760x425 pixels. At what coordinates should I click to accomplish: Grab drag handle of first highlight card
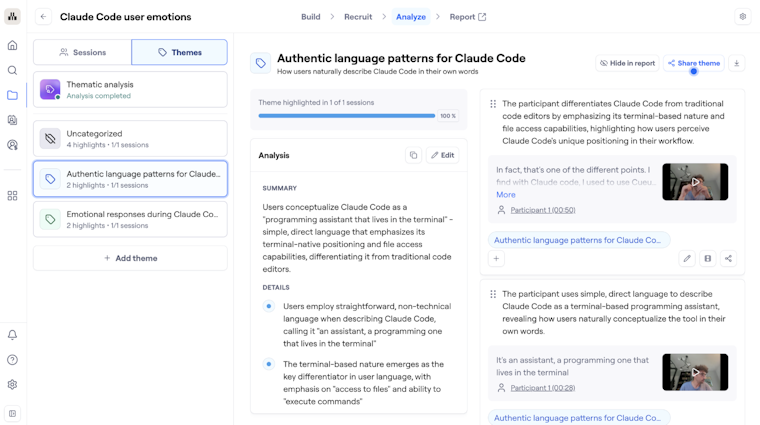coord(493,104)
